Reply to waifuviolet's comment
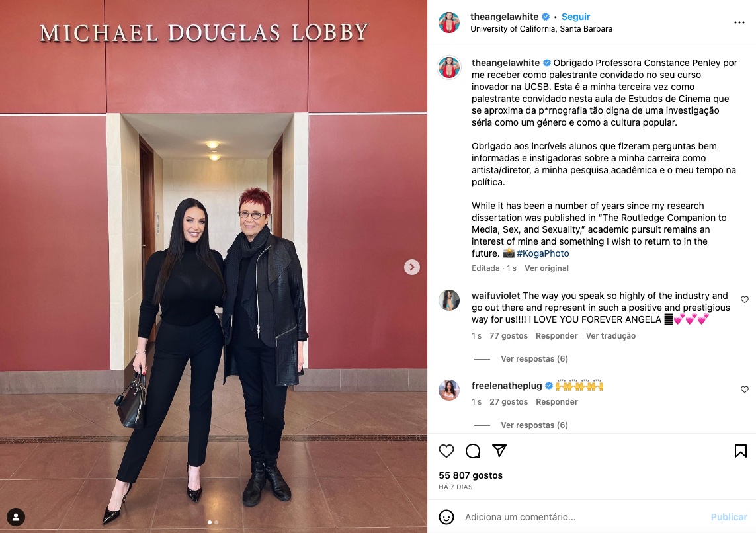The height and width of the screenshot is (533, 756). pos(556,336)
